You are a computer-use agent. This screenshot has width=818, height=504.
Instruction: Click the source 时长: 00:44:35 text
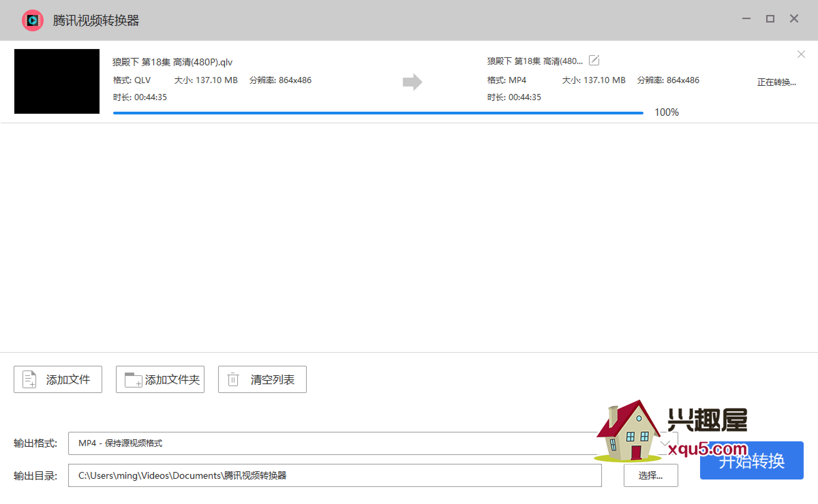(x=140, y=97)
